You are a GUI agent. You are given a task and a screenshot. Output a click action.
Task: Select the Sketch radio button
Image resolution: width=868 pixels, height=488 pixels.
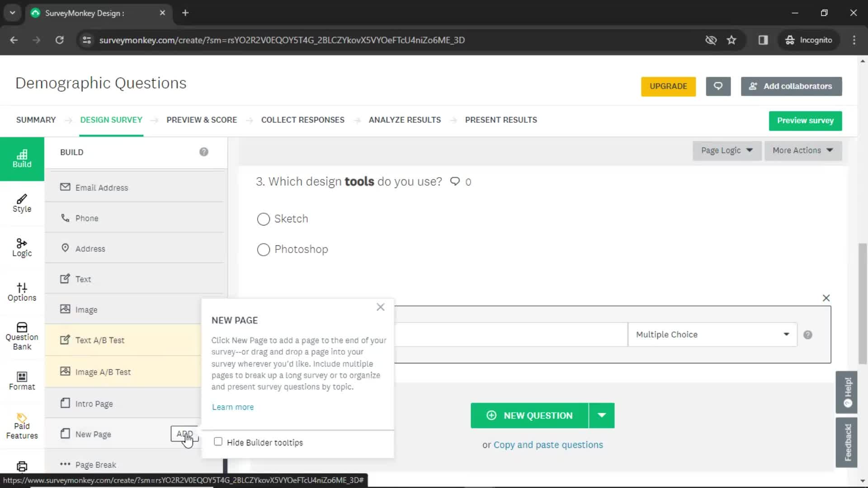coord(264,219)
